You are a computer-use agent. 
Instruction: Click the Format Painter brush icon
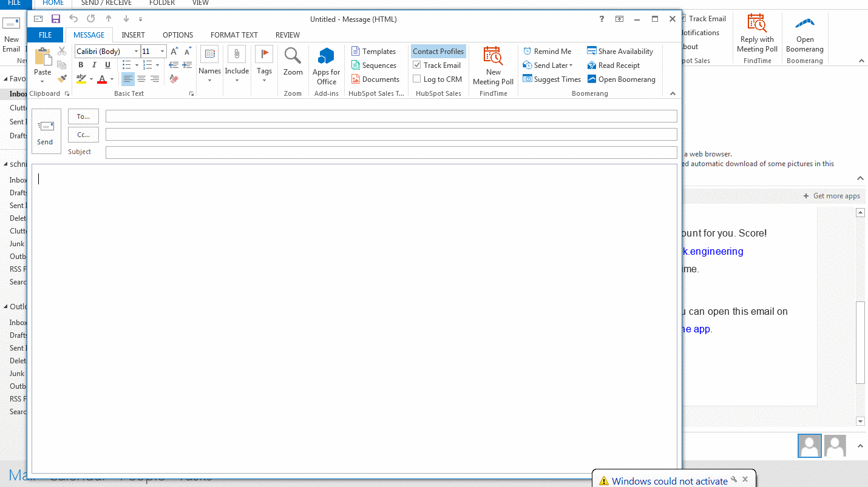click(x=61, y=79)
